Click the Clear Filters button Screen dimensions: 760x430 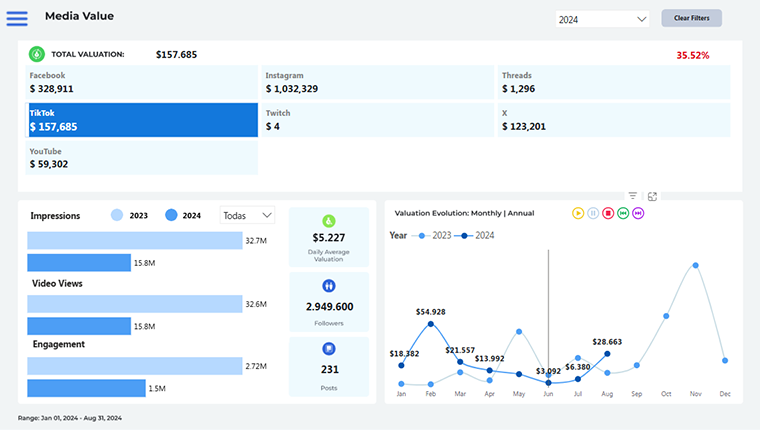[x=691, y=18]
